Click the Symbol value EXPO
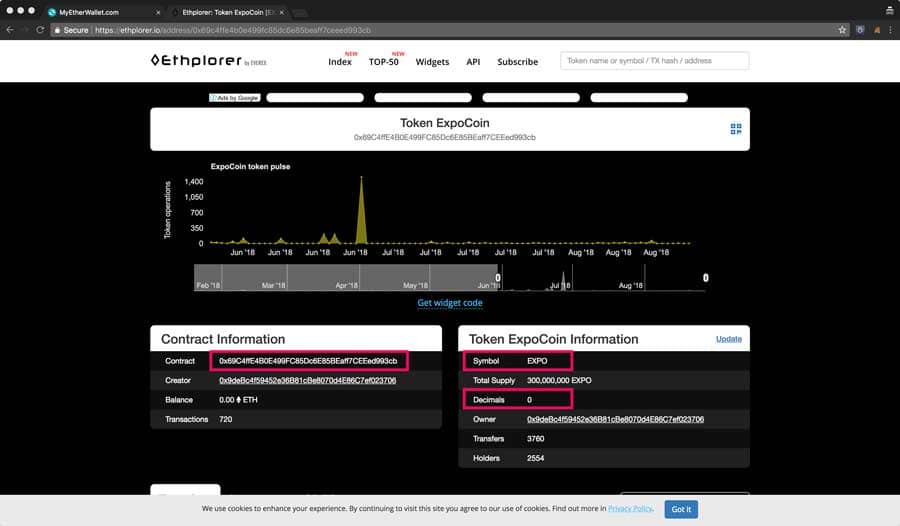Viewport: 900px width, 526px height. [x=537, y=361]
